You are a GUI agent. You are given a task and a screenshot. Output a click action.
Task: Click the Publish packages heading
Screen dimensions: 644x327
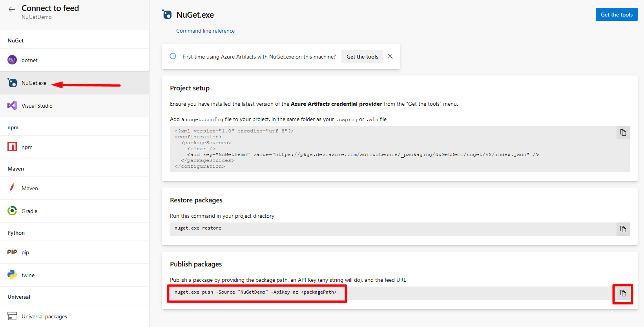click(x=196, y=264)
